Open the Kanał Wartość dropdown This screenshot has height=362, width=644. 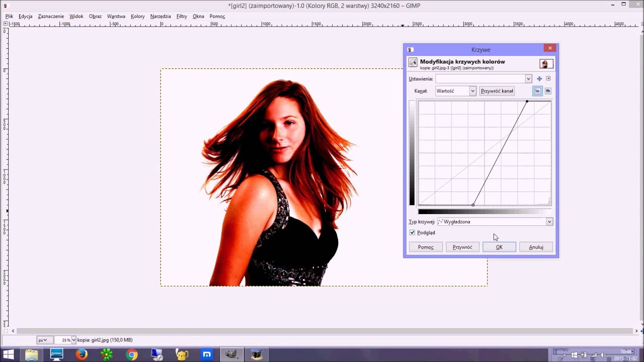coord(455,91)
